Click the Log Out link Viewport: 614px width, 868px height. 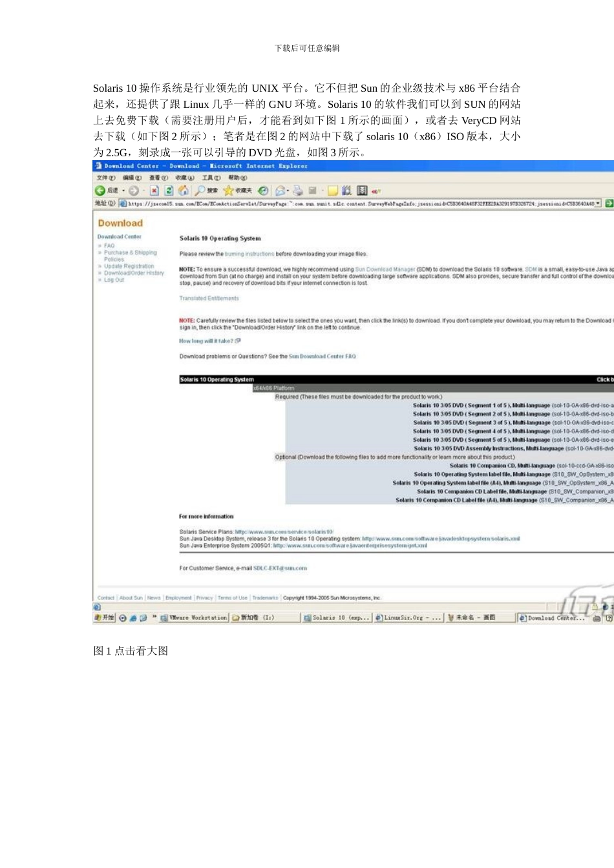point(114,280)
